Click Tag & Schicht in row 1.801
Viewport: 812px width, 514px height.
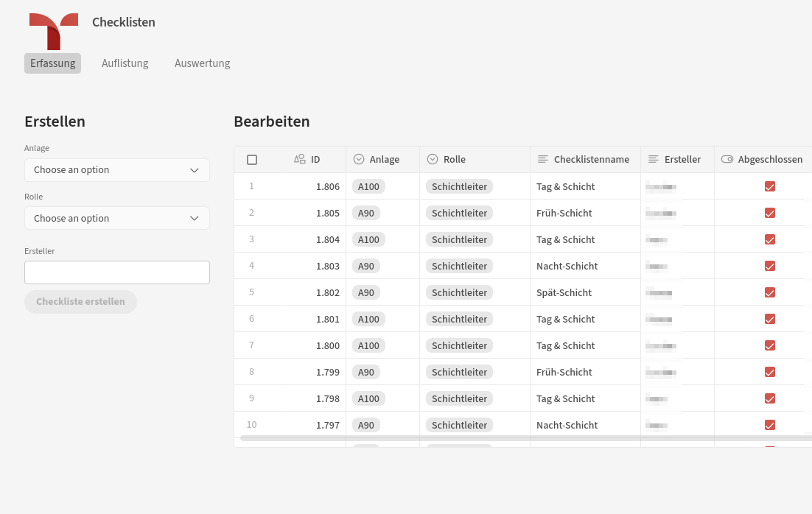pos(565,319)
